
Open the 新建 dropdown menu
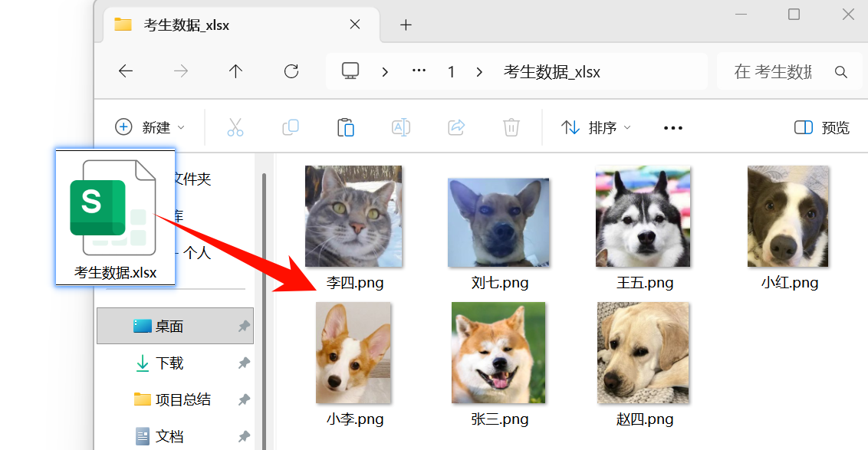click(x=151, y=127)
